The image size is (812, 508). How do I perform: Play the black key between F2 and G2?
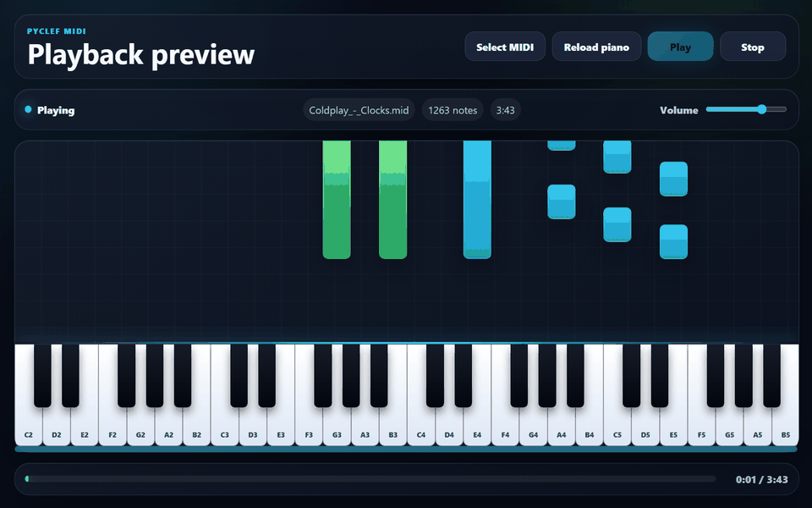coord(126,376)
